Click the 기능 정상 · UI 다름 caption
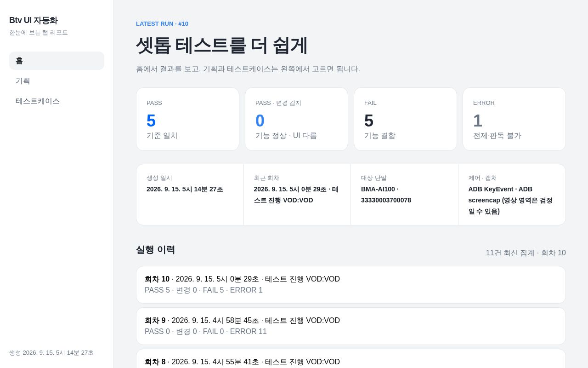 286,136
